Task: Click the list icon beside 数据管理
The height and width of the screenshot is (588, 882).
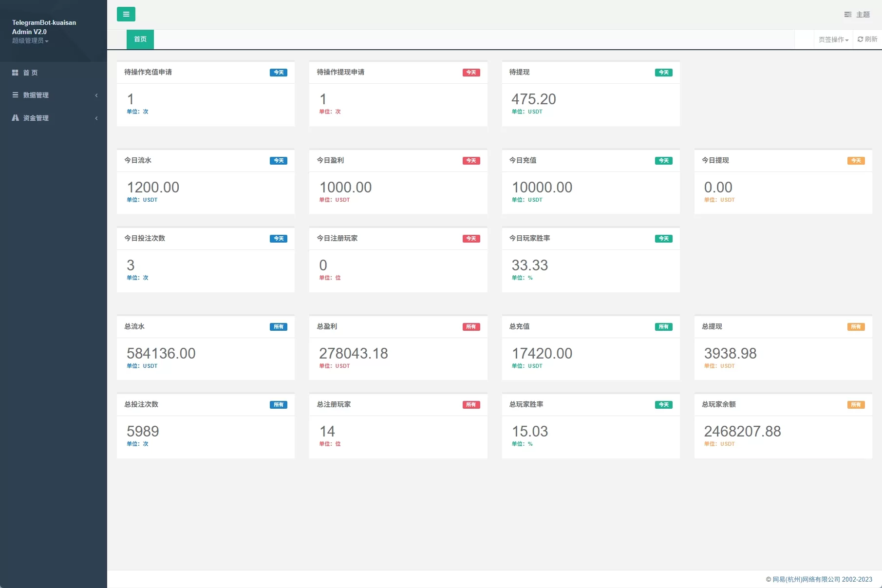Action: point(15,95)
